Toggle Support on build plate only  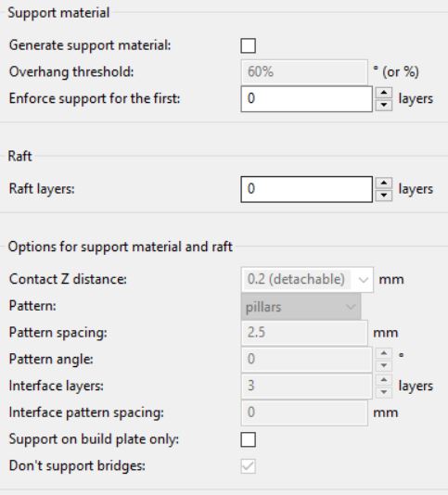(x=248, y=439)
